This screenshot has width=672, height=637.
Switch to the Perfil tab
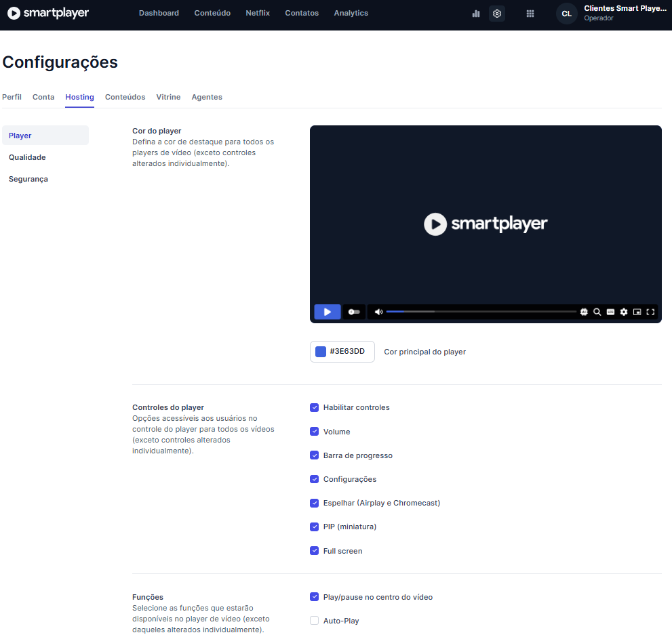point(12,97)
